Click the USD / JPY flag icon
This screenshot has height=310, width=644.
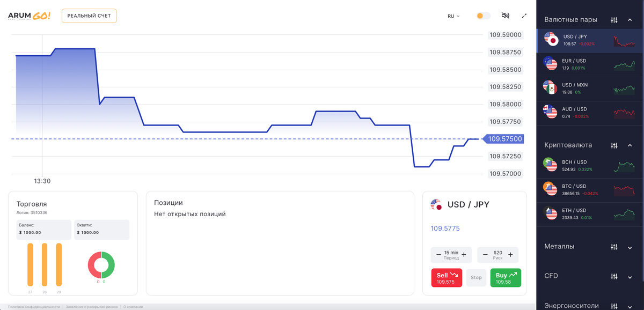[436, 204]
